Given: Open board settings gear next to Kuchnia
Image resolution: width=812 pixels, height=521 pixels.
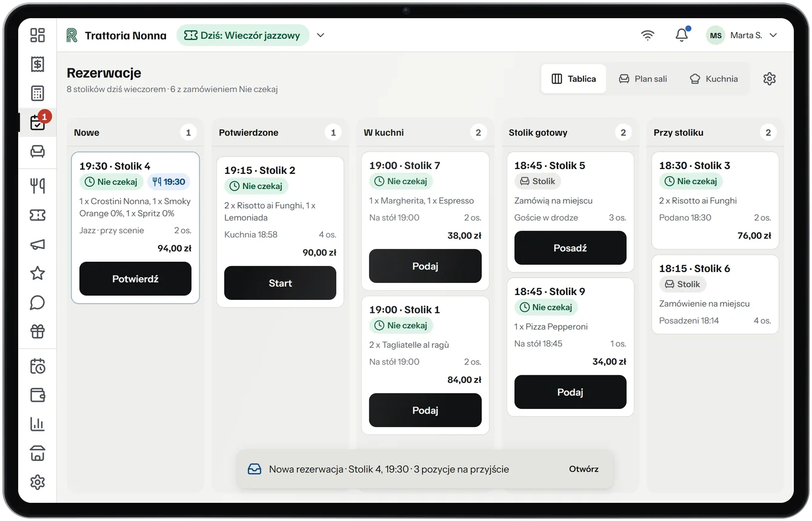Looking at the screenshot, I should [x=770, y=79].
